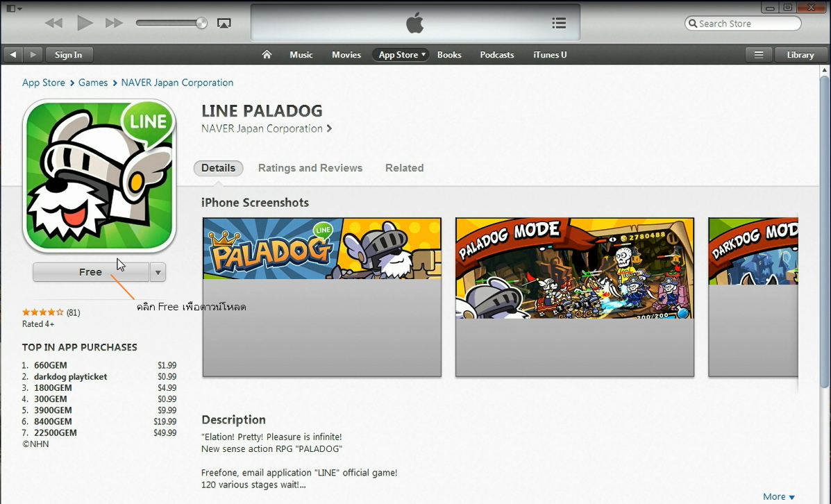The image size is (831, 504).
Task: Click the Search Store input field
Action: click(x=743, y=24)
